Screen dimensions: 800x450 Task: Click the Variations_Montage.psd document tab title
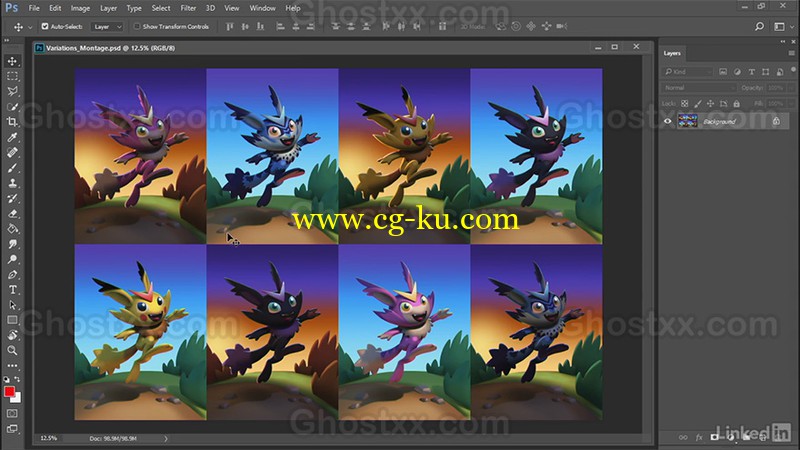click(x=110, y=48)
